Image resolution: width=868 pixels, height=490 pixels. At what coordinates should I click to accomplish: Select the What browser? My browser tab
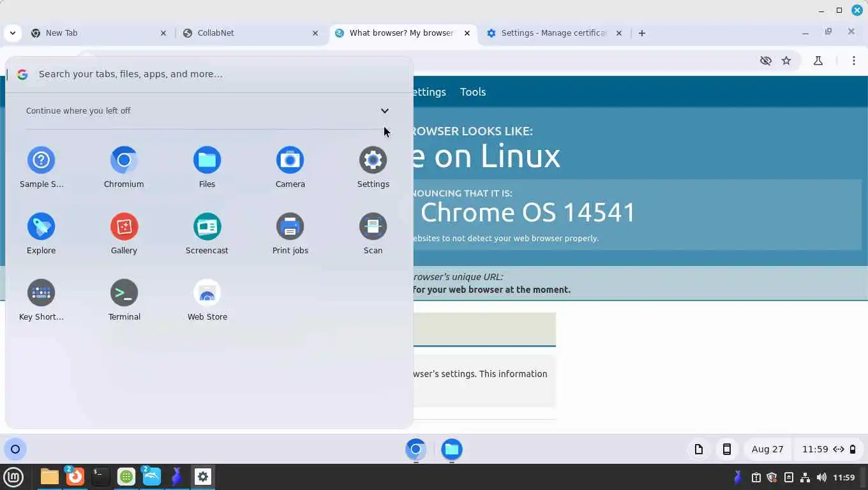403,33
